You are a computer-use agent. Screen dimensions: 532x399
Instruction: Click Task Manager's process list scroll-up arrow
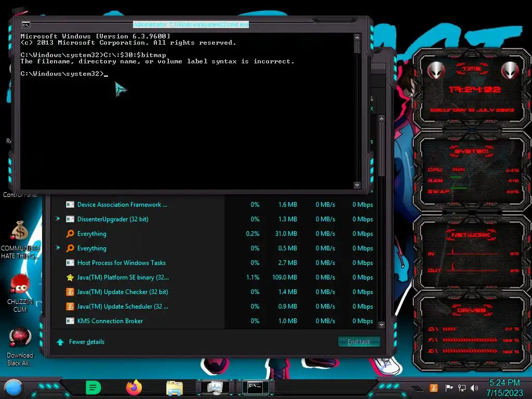click(x=382, y=118)
